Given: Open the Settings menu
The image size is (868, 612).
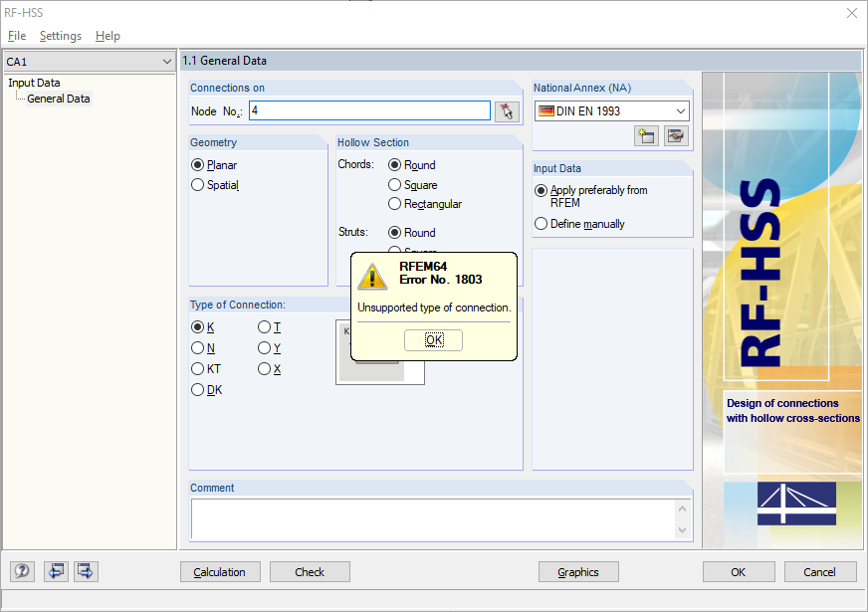Looking at the screenshot, I should 61,36.
